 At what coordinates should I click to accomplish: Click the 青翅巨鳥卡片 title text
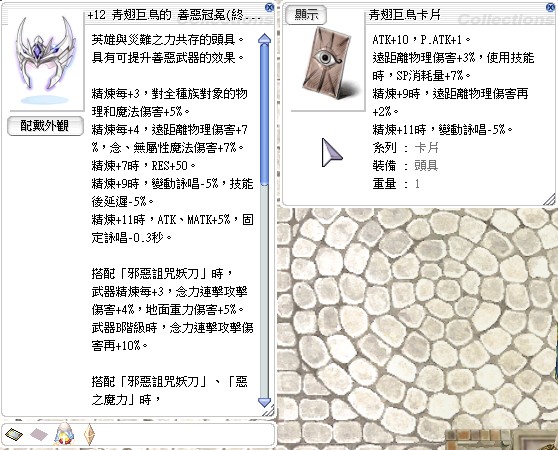[405, 15]
